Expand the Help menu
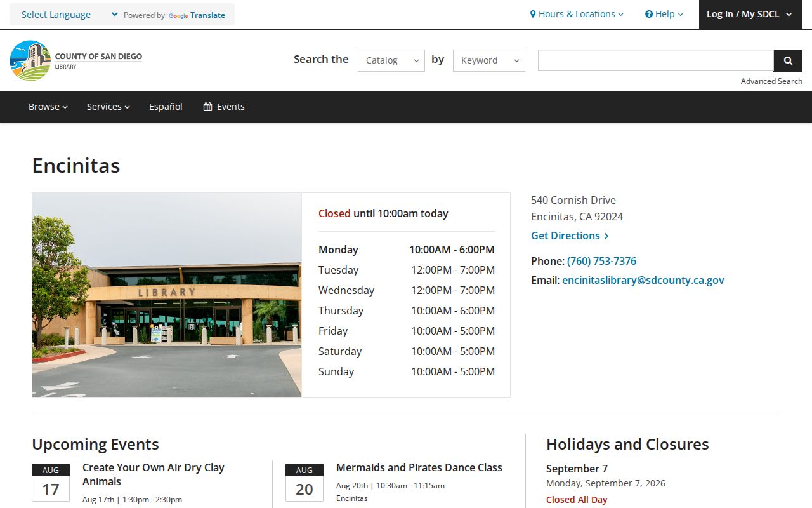812x508 pixels. pos(664,14)
